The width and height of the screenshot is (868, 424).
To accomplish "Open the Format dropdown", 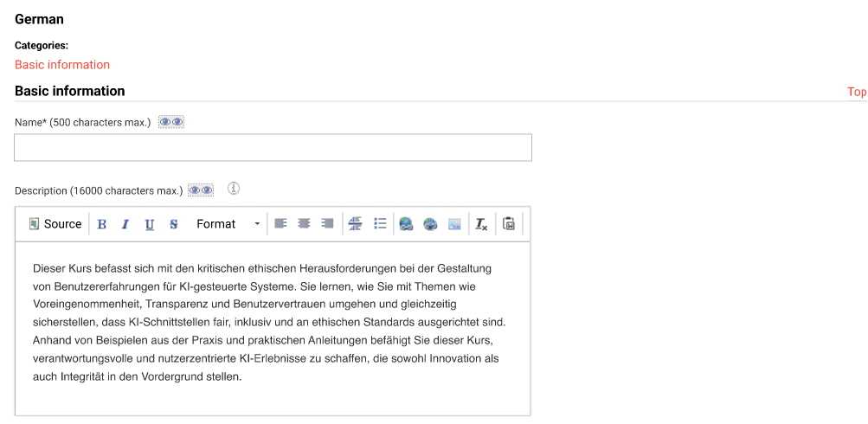I will [x=228, y=224].
